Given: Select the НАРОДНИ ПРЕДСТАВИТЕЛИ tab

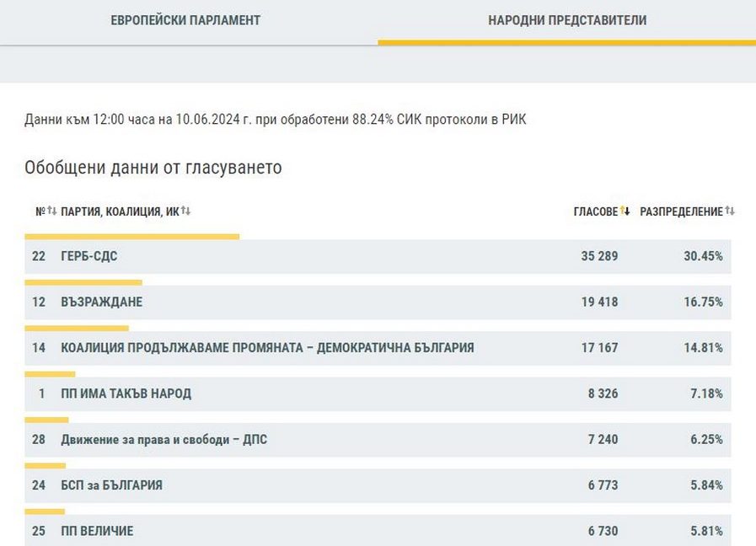Looking at the screenshot, I should click(567, 20).
